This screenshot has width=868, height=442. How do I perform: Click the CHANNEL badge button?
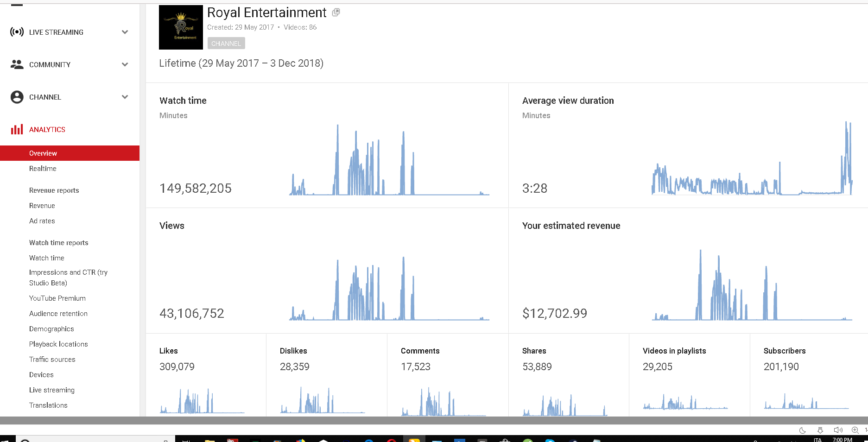(226, 44)
